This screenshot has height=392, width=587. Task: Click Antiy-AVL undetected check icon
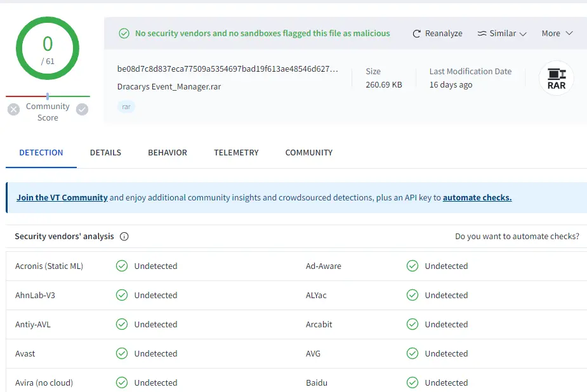coord(122,324)
